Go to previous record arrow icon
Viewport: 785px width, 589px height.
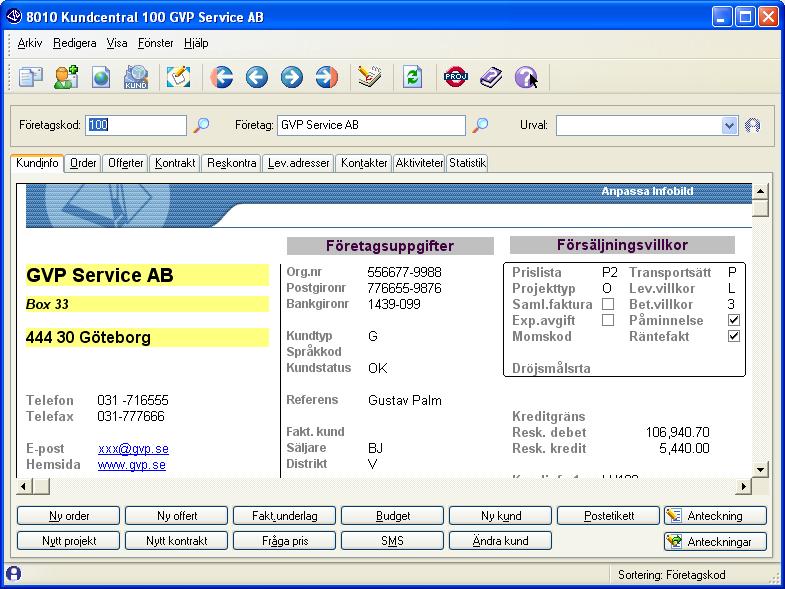pyautogui.click(x=257, y=78)
